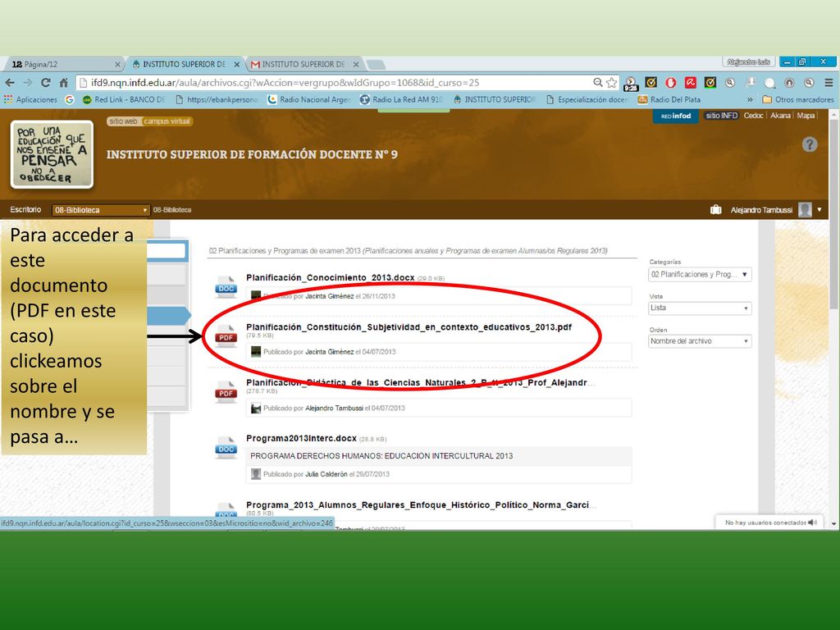Click the browser address bar URL

285,83
